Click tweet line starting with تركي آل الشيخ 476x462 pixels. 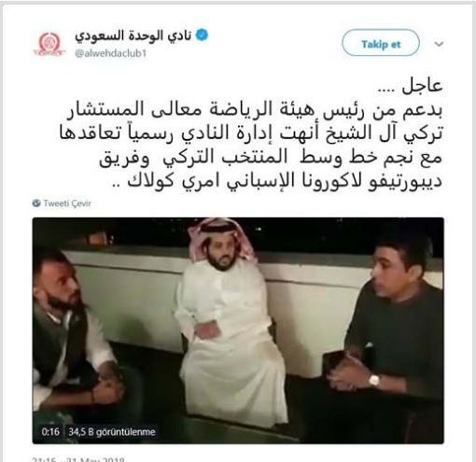pyautogui.click(x=251, y=133)
